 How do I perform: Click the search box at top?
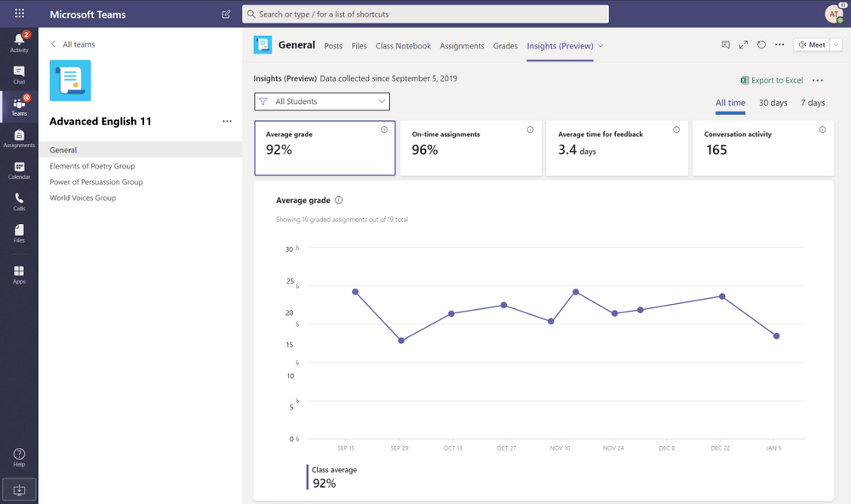pyautogui.click(x=425, y=14)
